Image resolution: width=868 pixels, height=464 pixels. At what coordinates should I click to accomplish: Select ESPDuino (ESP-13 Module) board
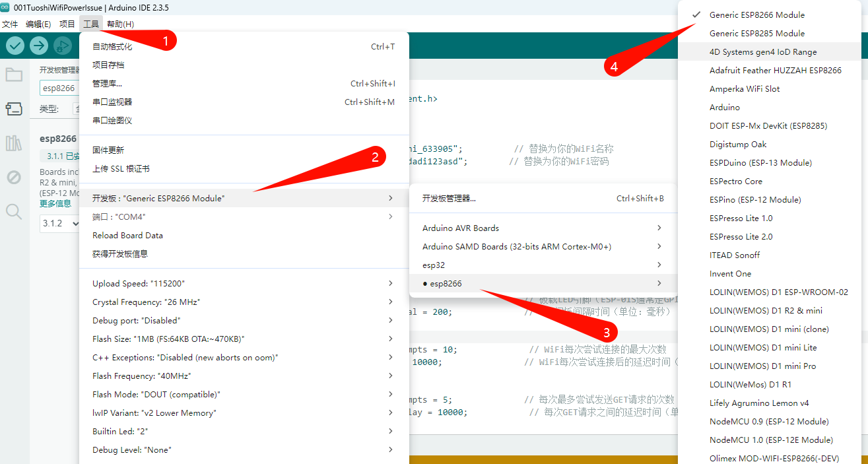770,163
